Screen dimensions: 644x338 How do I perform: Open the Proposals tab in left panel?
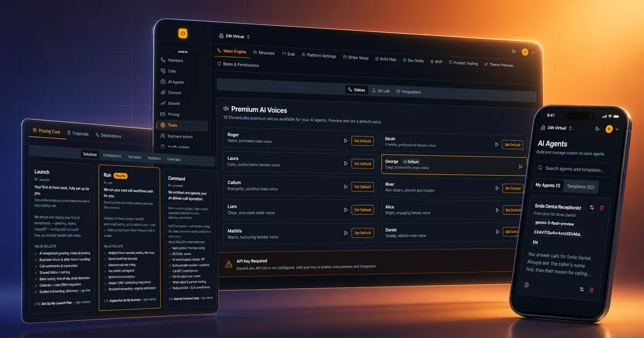(77, 134)
